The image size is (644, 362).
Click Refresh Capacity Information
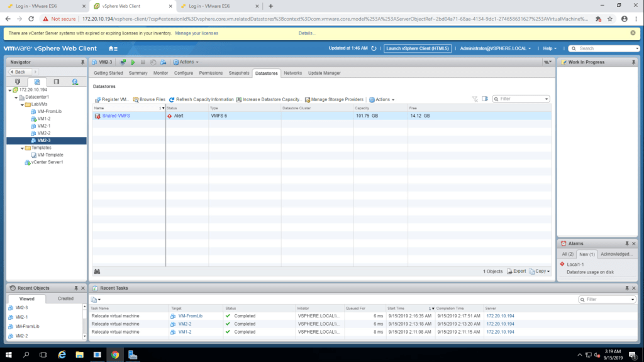click(201, 99)
